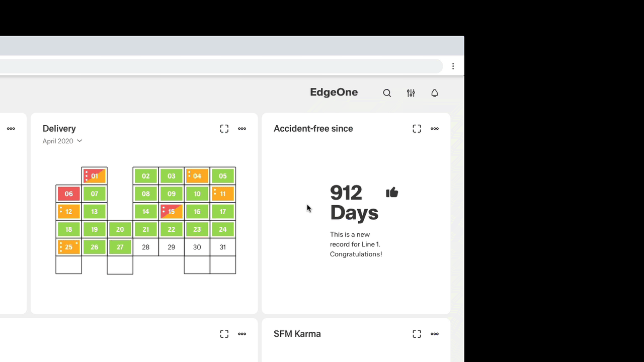
Task: Select red day 06 in Delivery calendar
Action: (x=69, y=194)
